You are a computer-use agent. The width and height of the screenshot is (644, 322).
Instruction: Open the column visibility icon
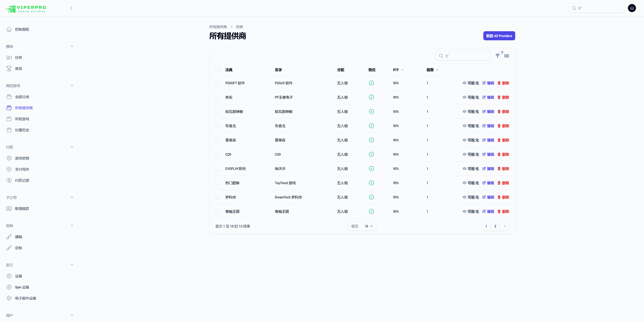[x=507, y=56]
